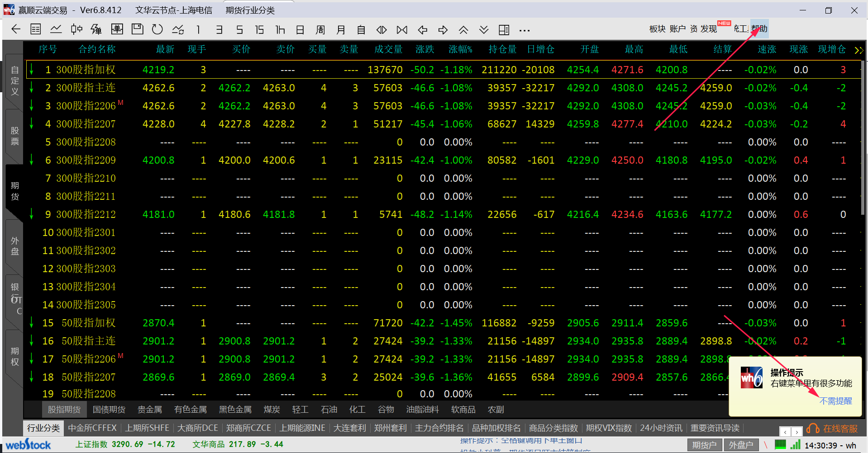868x453 pixels.
Task: Click the back arrow toolbar icon
Action: tap(16, 29)
